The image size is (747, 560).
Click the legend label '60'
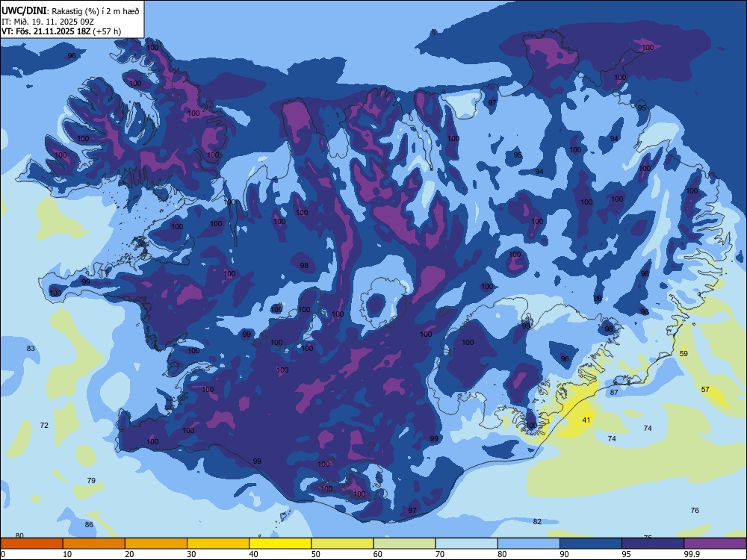pyautogui.click(x=378, y=554)
